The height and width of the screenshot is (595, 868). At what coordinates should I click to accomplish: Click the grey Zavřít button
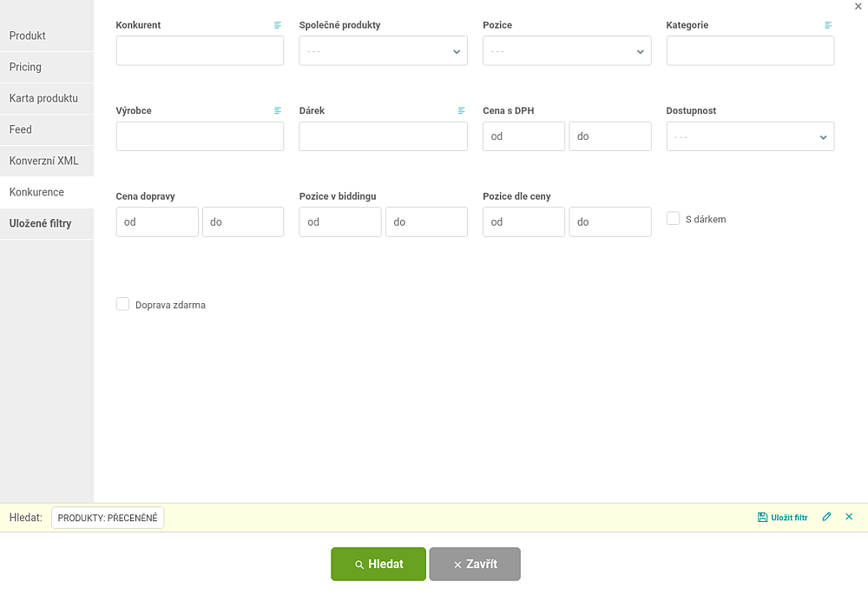[475, 564]
